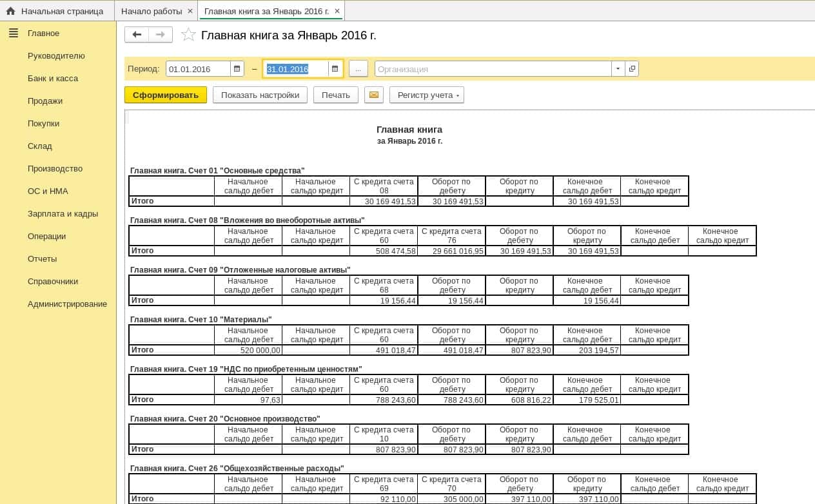Close the Главная книга за Январь 2016 tab
The height and width of the screenshot is (504, 815).
[337, 11]
